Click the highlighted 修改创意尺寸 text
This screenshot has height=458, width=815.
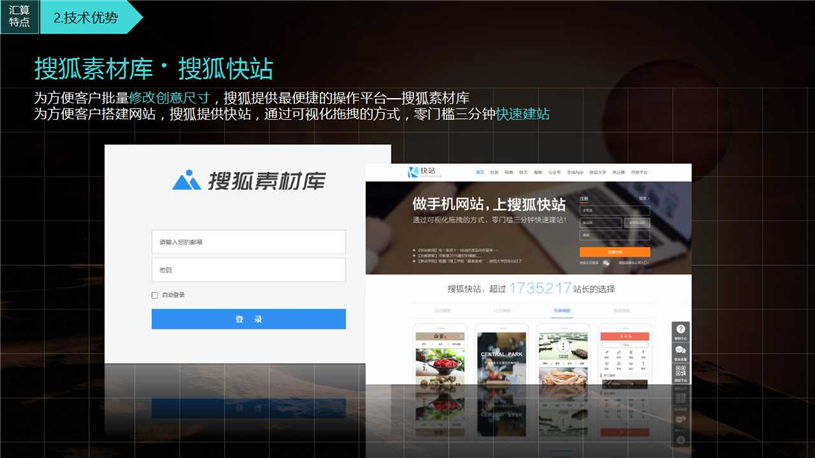click(169, 98)
